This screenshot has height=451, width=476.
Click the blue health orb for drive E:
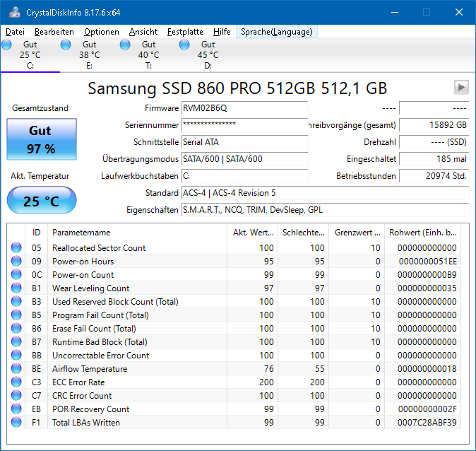click(x=66, y=45)
